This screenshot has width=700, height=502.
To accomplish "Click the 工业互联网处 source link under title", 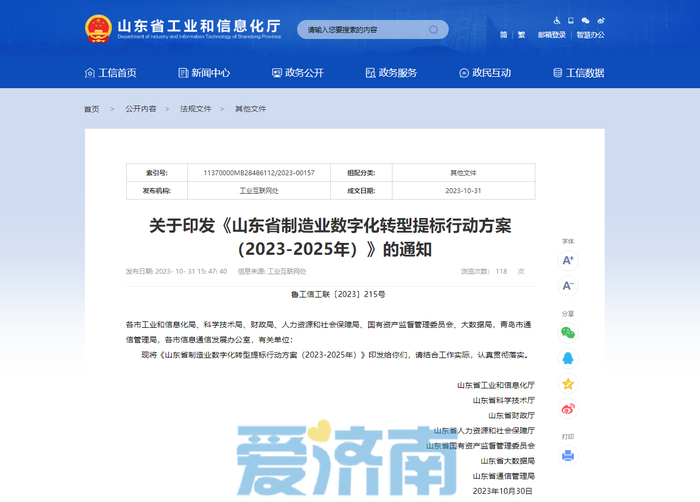I will point(287,272).
